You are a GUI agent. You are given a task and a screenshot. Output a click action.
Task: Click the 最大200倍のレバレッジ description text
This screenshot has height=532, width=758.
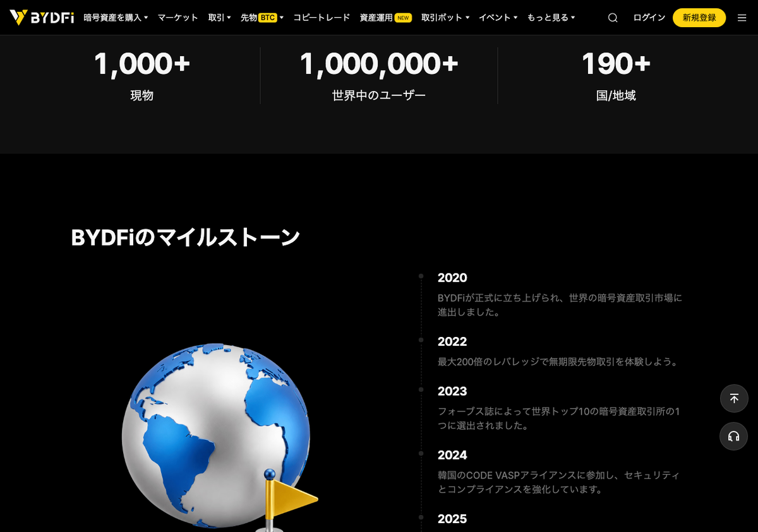pyautogui.click(x=559, y=362)
